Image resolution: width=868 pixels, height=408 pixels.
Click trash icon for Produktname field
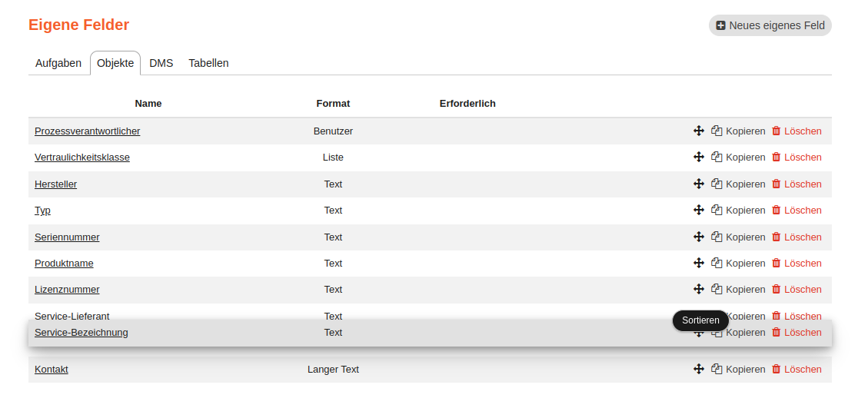[777, 263]
